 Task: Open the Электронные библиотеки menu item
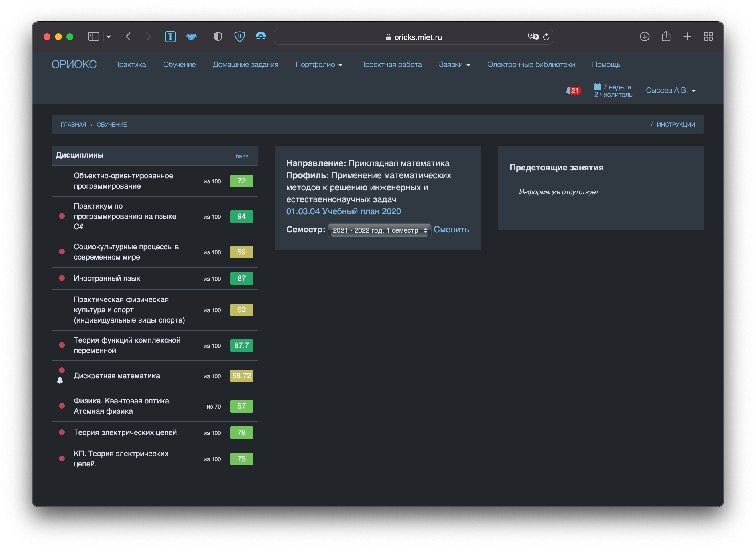(x=531, y=65)
